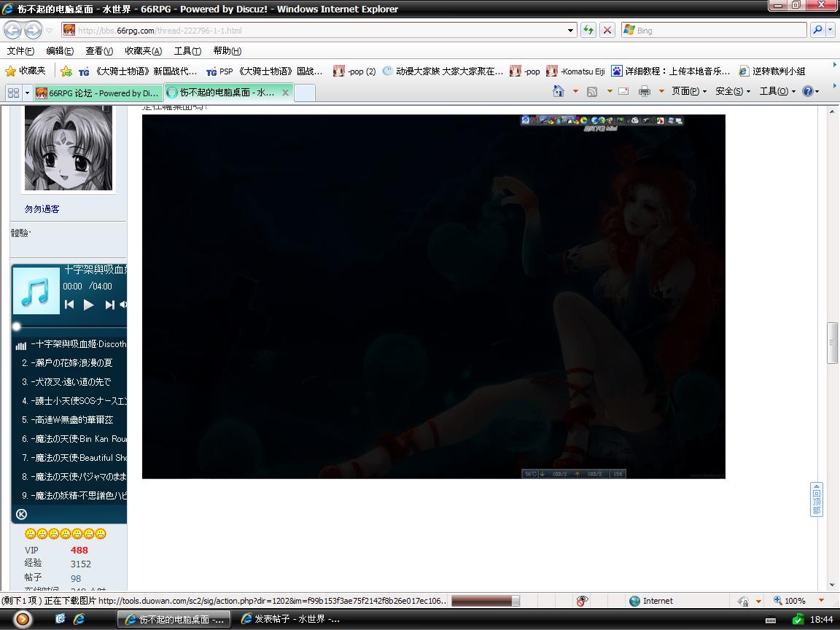Click the 回顶部 back-to-top button
This screenshot has width=840, height=630.
(817, 499)
